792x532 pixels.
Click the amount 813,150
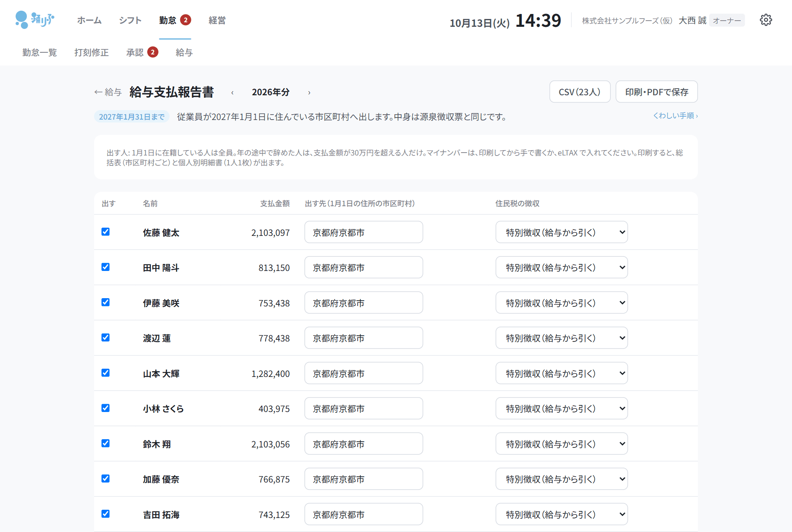pos(274,268)
